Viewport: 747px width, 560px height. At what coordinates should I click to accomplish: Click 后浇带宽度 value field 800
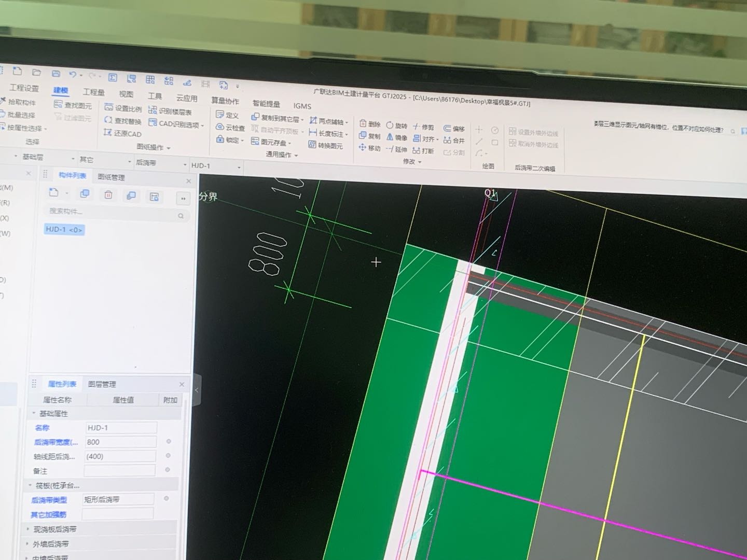[121, 442]
